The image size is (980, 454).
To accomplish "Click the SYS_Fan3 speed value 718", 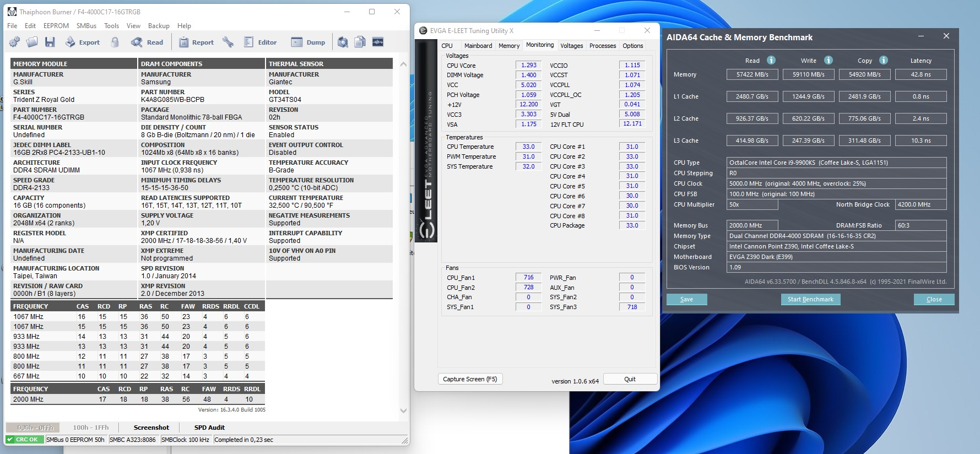I will [632, 307].
